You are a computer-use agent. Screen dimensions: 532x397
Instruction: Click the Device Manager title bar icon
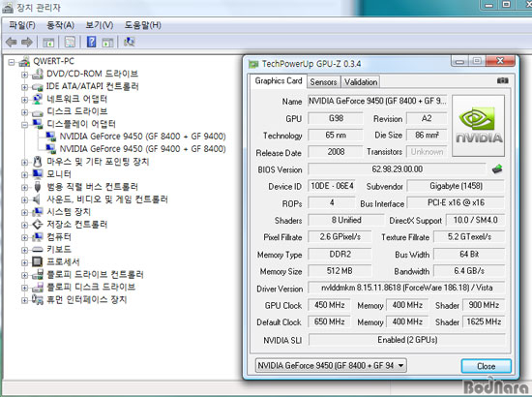8,8
